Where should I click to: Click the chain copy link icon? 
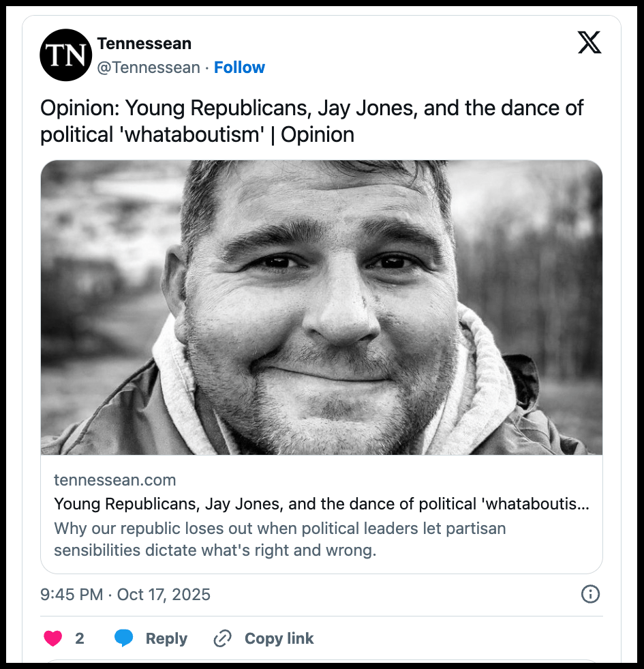click(x=222, y=638)
